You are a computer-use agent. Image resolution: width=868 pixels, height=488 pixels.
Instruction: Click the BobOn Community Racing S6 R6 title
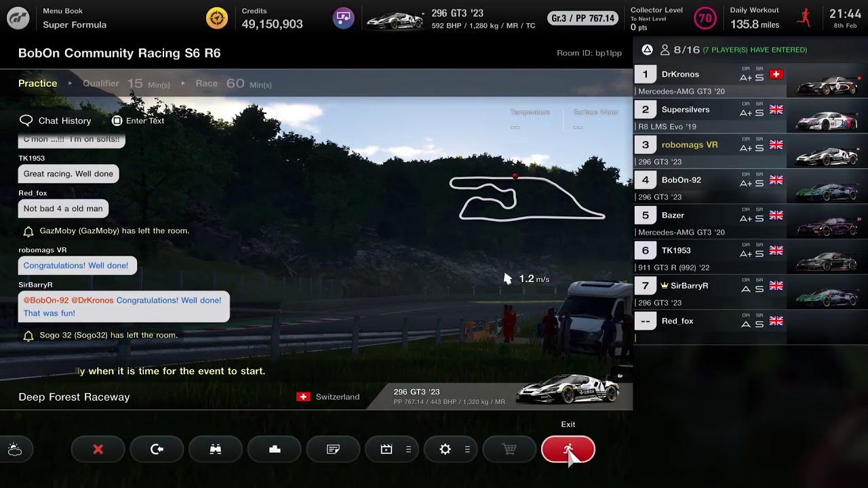pyautogui.click(x=119, y=53)
